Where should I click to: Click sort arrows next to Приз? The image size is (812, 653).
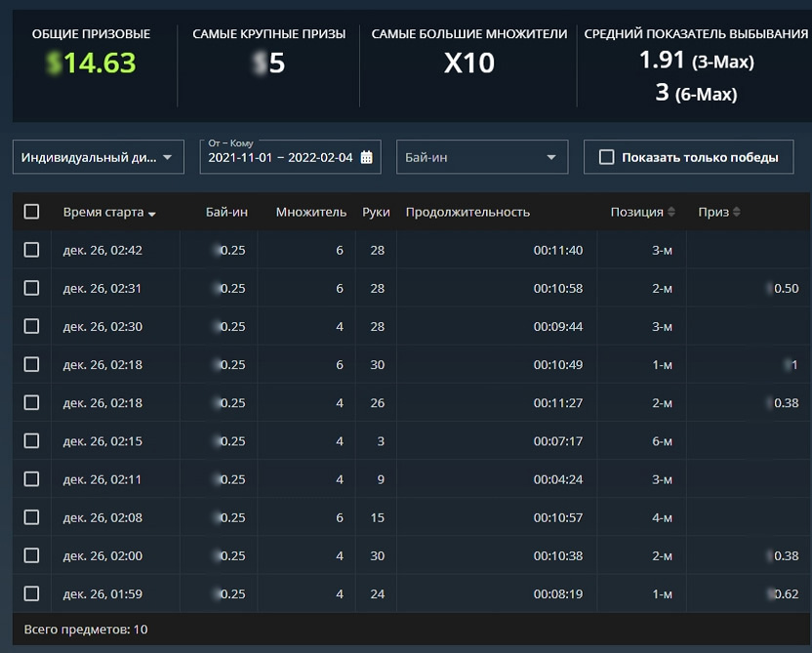pyautogui.click(x=736, y=212)
